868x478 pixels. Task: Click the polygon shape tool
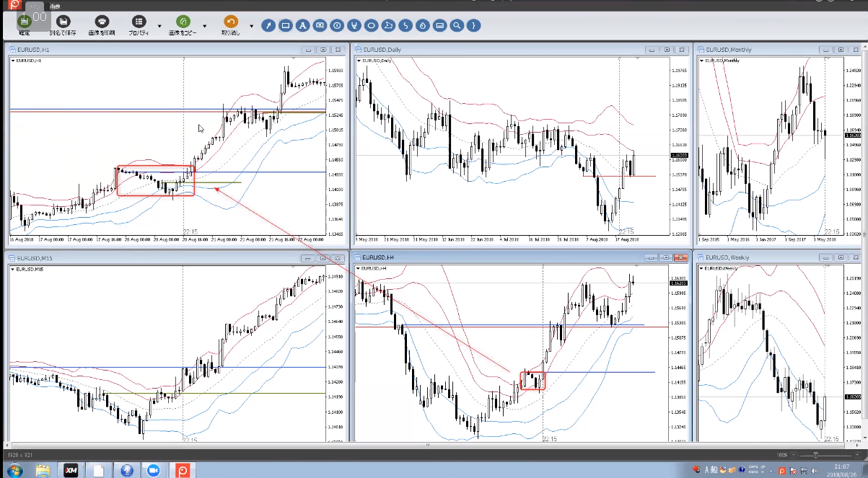coord(388,26)
